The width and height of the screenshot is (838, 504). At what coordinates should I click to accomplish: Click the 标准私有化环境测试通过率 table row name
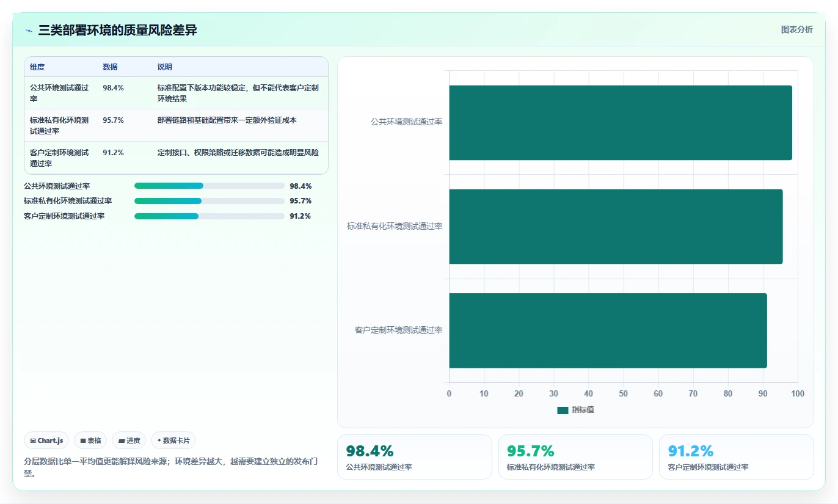tap(60, 126)
